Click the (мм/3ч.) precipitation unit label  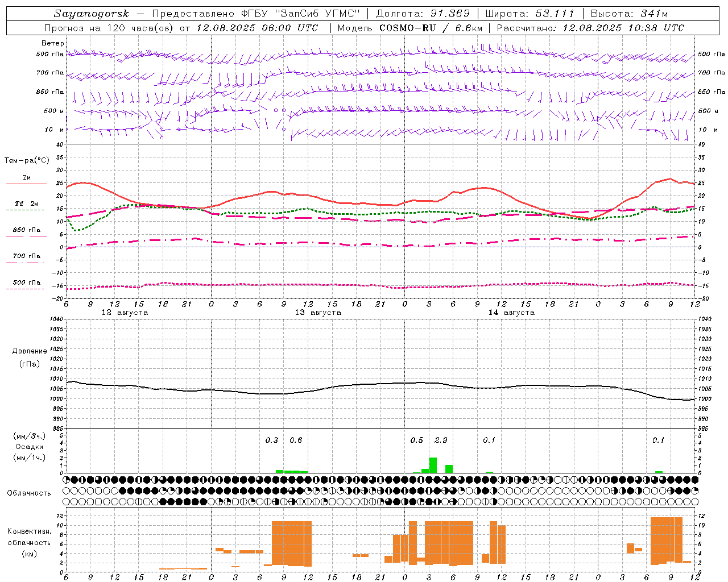[x=30, y=436]
